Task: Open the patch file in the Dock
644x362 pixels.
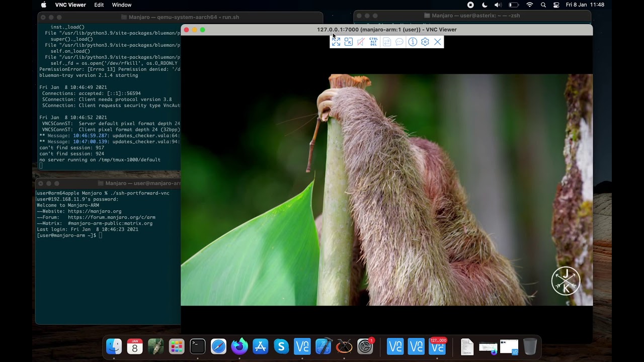Action: click(x=467, y=346)
